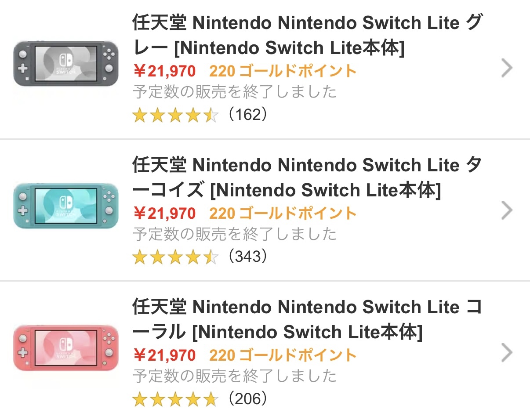The width and height of the screenshot is (530, 420).
Task: Click the five-star rating with 206 reviews
Action: [175, 399]
